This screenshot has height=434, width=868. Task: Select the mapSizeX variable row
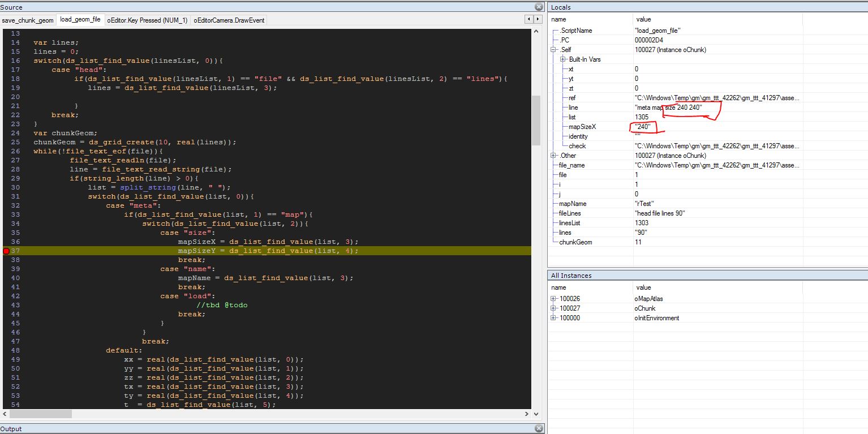pos(582,127)
